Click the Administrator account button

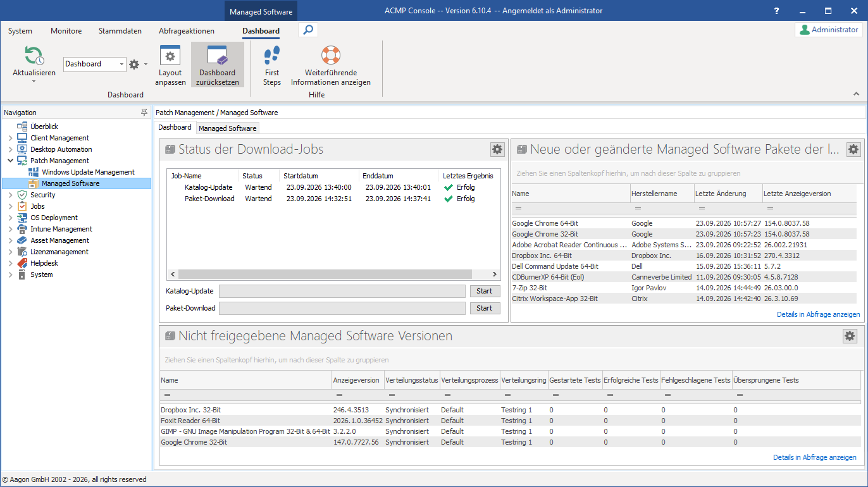click(x=829, y=30)
